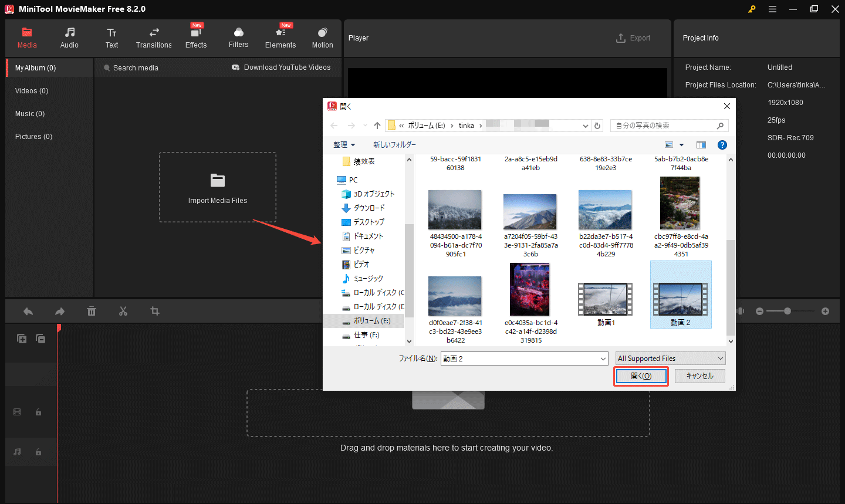845x504 pixels.
Task: Open All Supported Files type dropdown
Action: (x=671, y=358)
